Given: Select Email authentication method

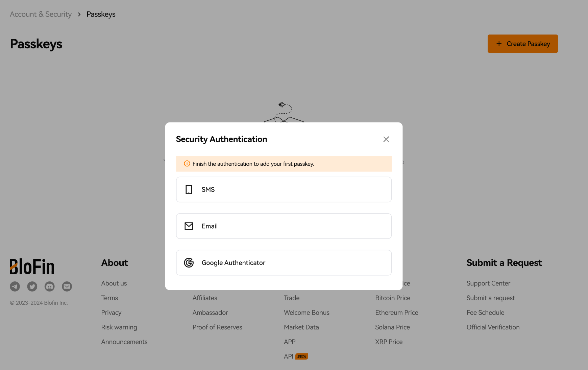Looking at the screenshot, I should [284, 226].
